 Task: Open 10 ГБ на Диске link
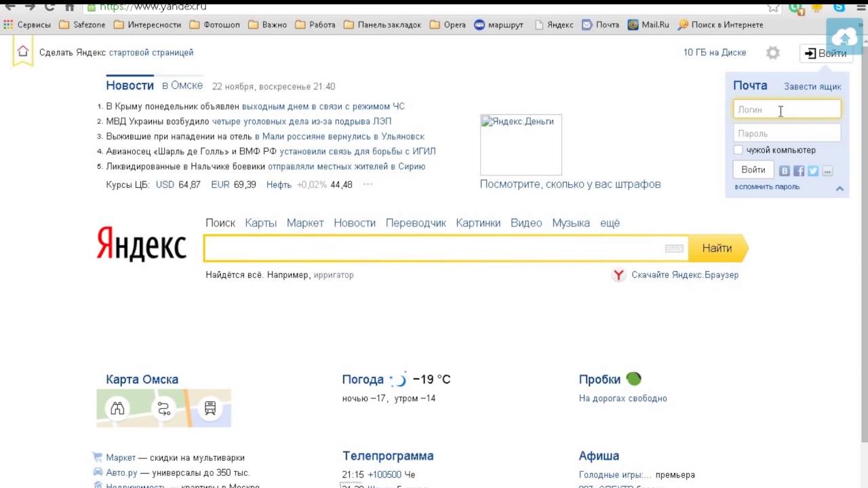point(715,52)
